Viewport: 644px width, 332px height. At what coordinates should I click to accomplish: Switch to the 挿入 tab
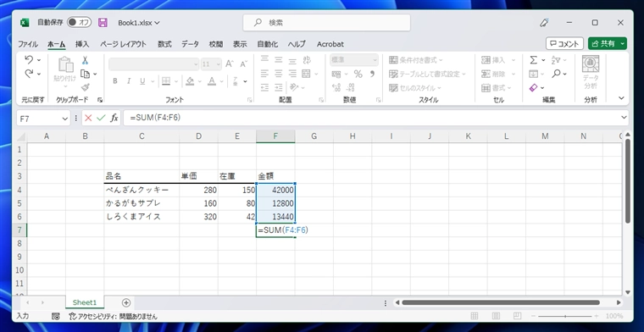pyautogui.click(x=82, y=44)
